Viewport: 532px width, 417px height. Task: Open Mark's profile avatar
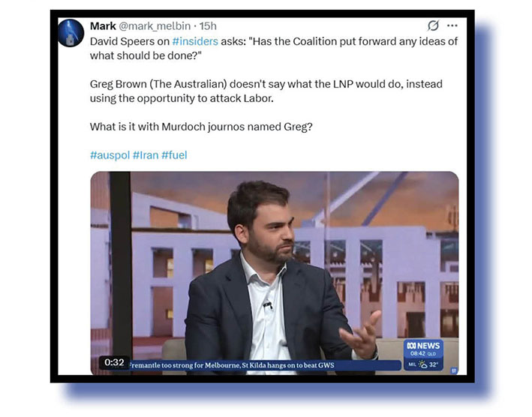(x=71, y=32)
